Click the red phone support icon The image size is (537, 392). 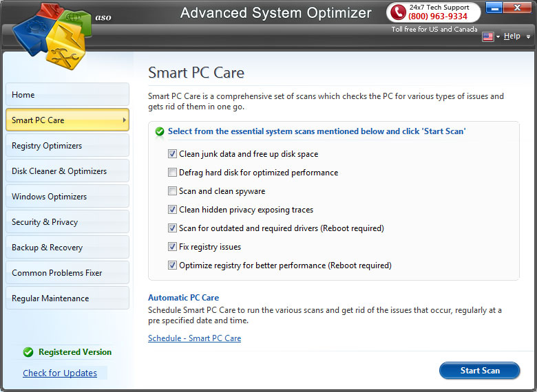coord(398,12)
